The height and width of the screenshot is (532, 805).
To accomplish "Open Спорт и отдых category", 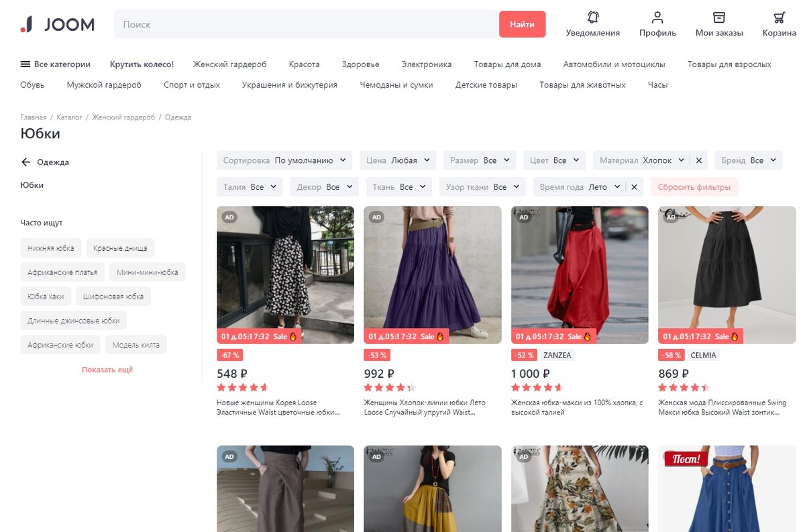I will tap(192, 85).
